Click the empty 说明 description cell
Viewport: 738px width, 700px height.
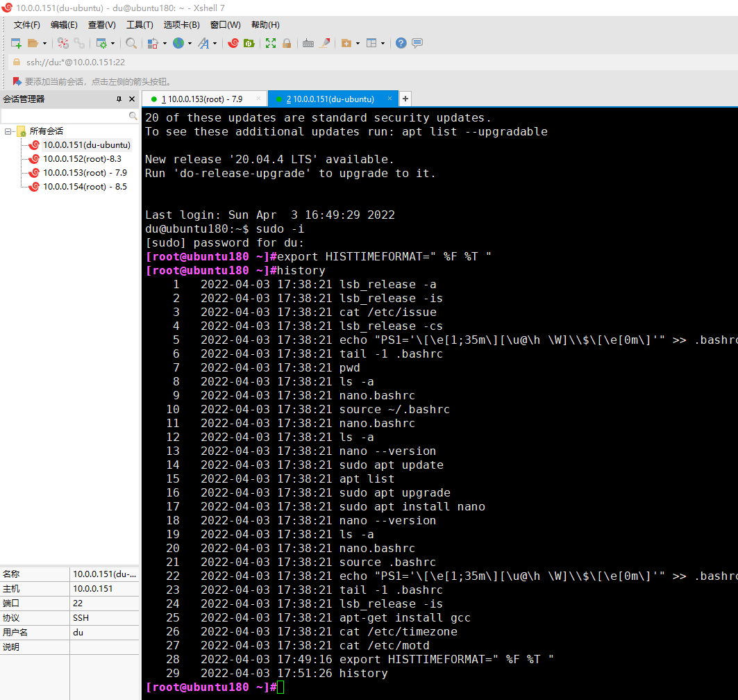point(105,647)
